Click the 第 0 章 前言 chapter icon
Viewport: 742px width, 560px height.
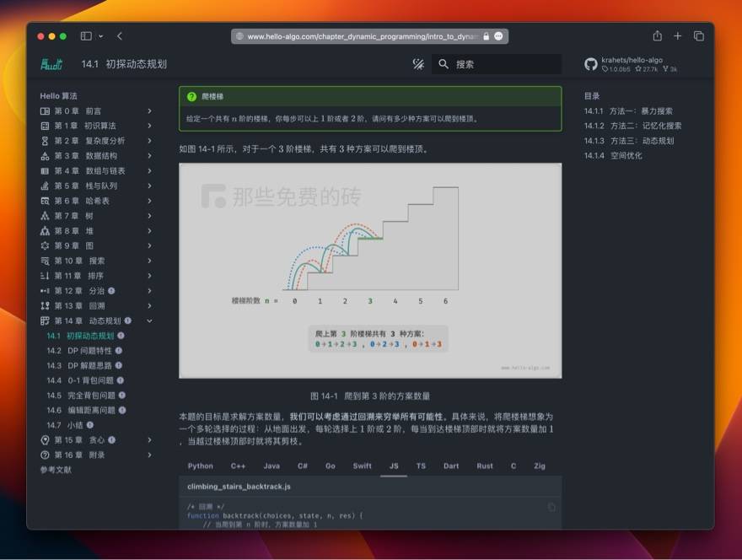click(45, 110)
